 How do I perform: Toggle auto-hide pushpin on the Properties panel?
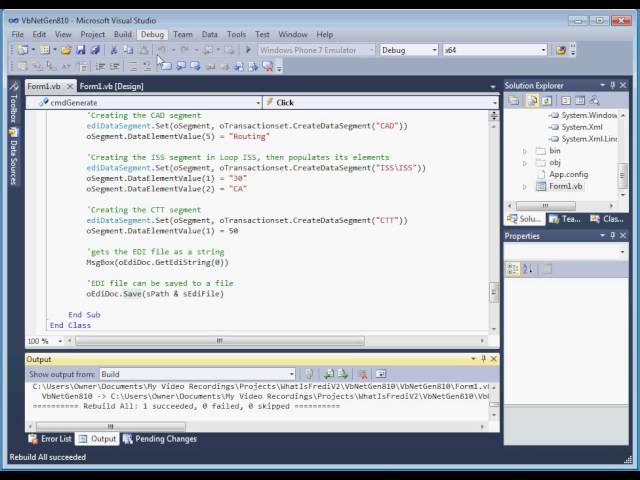pyautogui.click(x=613, y=236)
